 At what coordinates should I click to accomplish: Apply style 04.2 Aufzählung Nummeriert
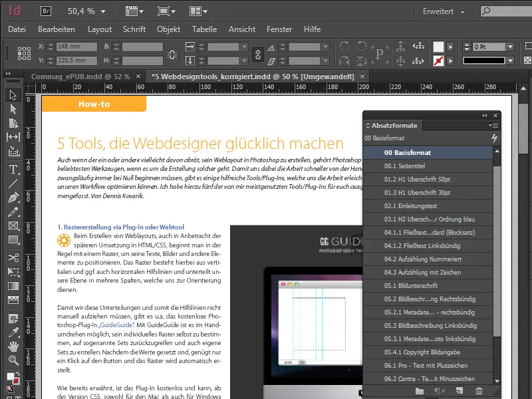[x=428, y=259]
